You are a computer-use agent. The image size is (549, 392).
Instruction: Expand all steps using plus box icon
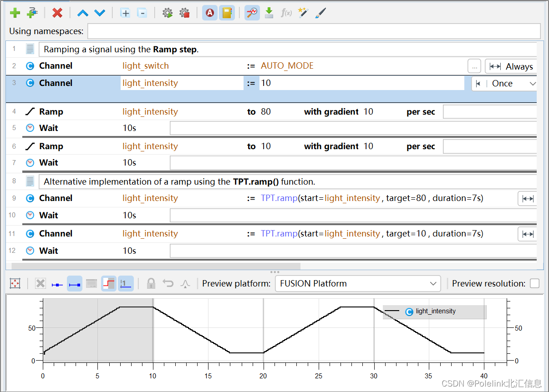pyautogui.click(x=125, y=13)
